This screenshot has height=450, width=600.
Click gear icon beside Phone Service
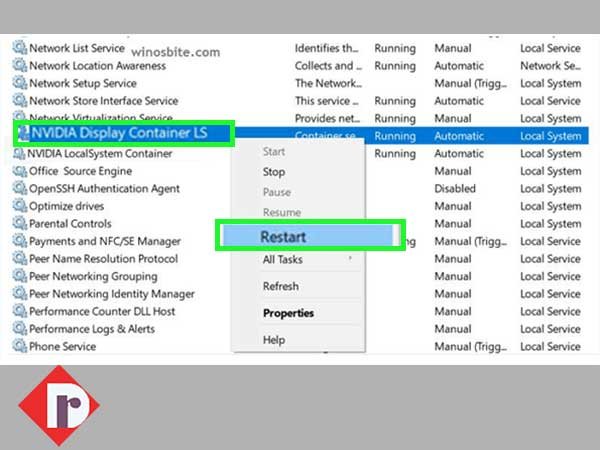coord(20,346)
